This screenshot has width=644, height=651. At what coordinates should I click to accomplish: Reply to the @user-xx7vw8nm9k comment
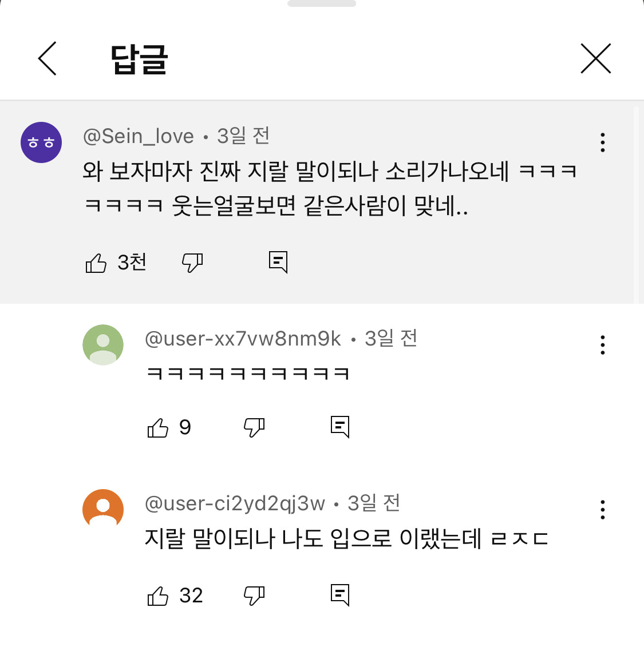click(340, 427)
